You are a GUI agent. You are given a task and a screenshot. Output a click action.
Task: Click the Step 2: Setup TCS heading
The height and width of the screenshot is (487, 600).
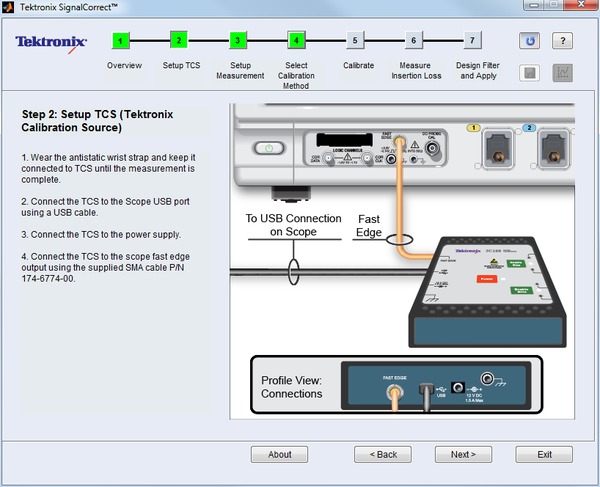[x=98, y=121]
